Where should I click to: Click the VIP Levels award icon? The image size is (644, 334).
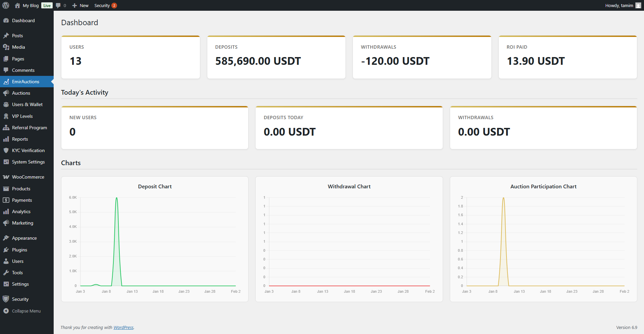6,116
